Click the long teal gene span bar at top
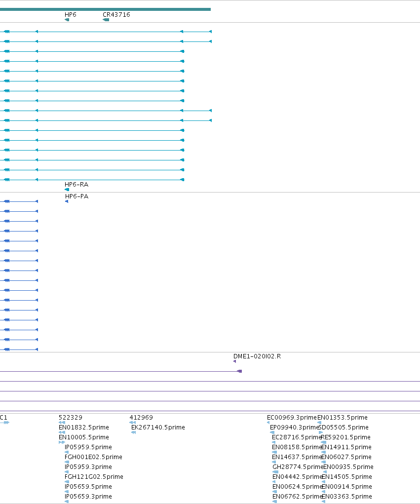This screenshot has height=504, width=420. (x=105, y=9)
